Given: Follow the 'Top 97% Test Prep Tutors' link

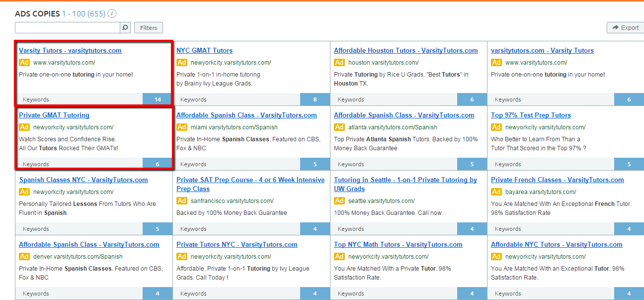Looking at the screenshot, I should (531, 115).
